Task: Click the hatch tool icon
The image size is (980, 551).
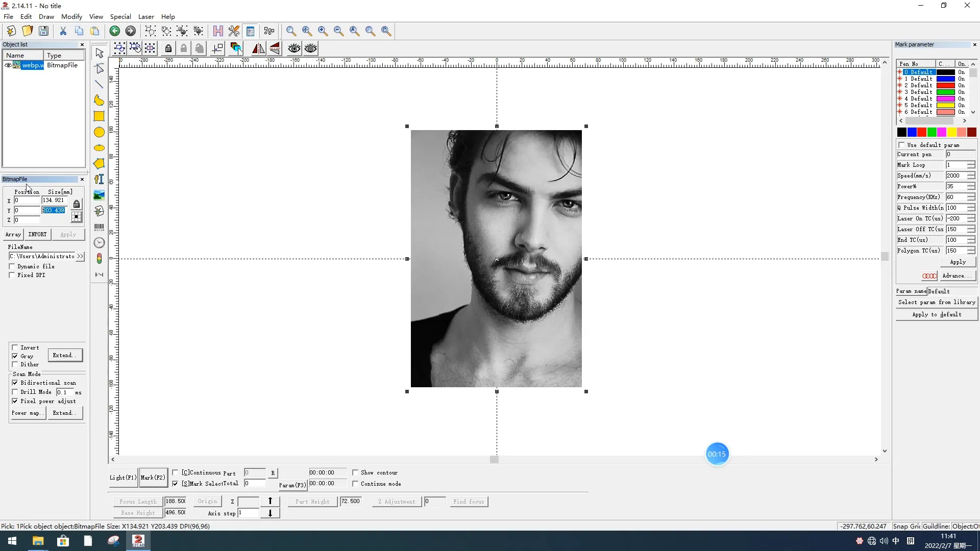Action: pyautogui.click(x=218, y=31)
